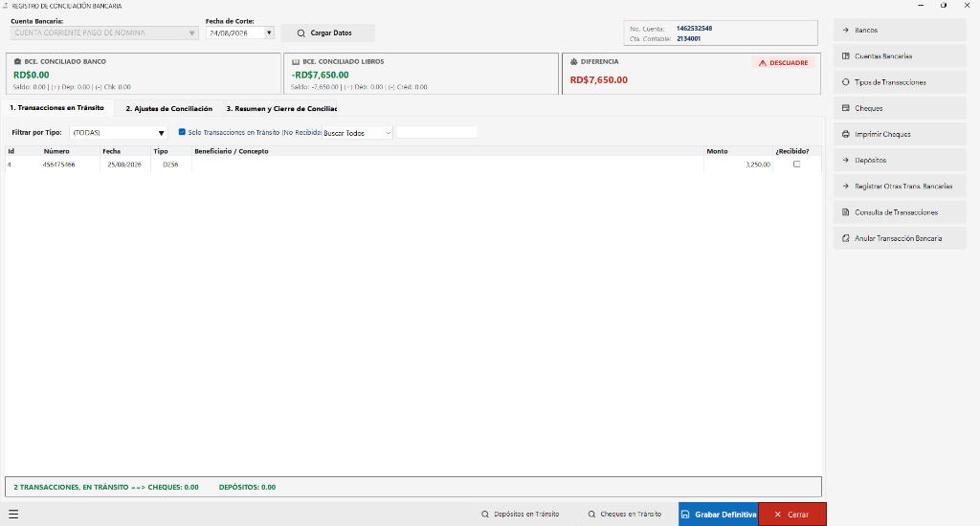Image resolution: width=980 pixels, height=526 pixels.
Task: Click the DESCUADRE warning triangle icon
Action: pos(763,63)
